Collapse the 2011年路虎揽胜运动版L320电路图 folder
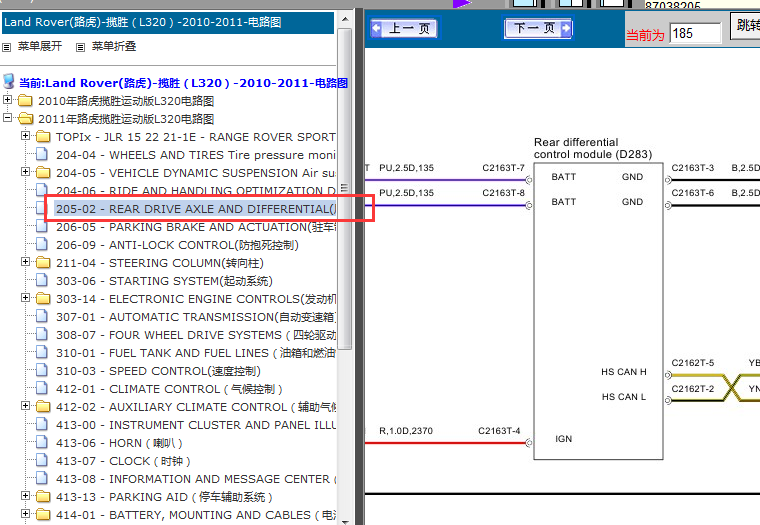This screenshot has width=760, height=525. coord(7,118)
